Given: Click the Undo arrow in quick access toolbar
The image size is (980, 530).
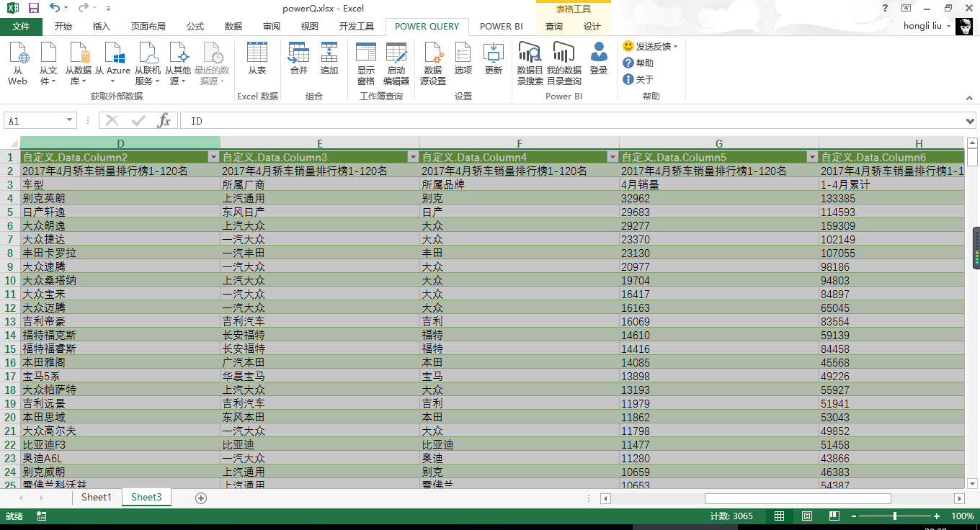Looking at the screenshot, I should coord(55,8).
